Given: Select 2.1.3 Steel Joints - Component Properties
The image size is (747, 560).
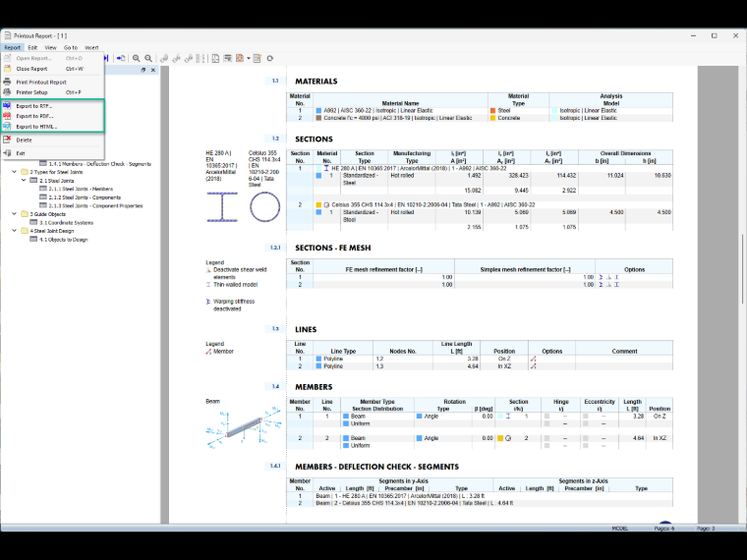Looking at the screenshot, I should click(x=95, y=205).
